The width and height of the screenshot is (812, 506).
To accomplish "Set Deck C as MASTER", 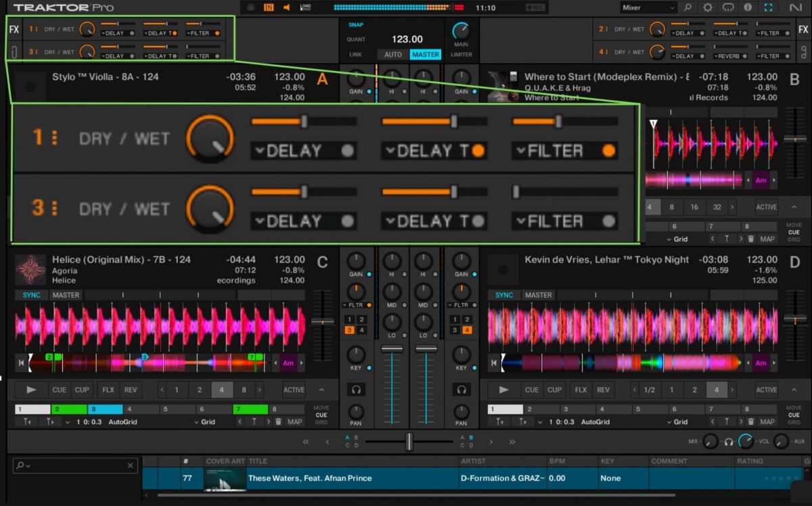I will 66,295.
